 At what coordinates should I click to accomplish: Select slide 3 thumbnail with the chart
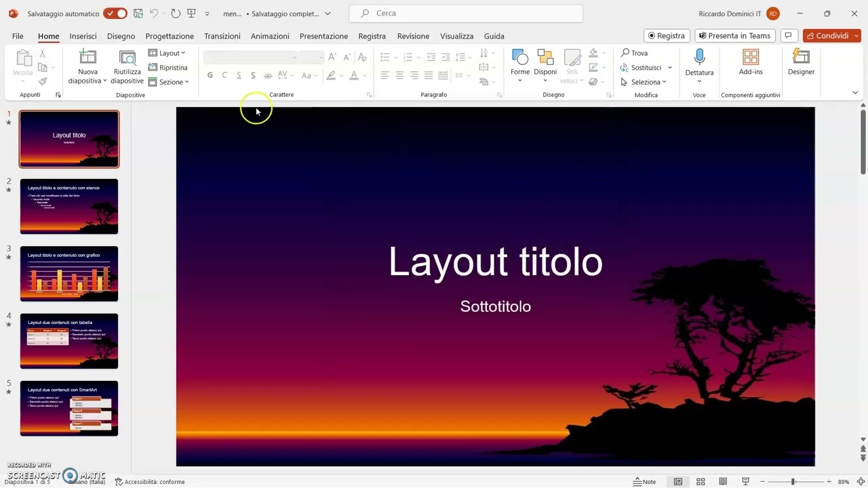coord(69,274)
